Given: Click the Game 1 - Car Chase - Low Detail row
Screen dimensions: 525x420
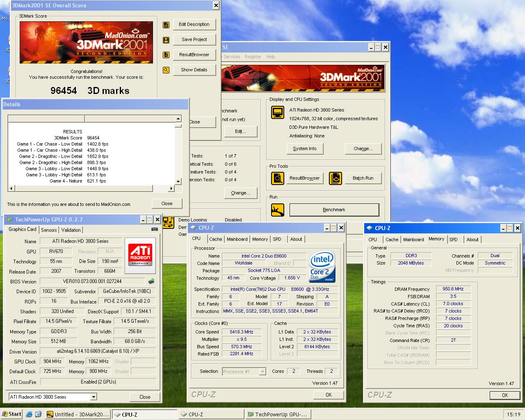Looking at the screenshot, I should point(63,144).
